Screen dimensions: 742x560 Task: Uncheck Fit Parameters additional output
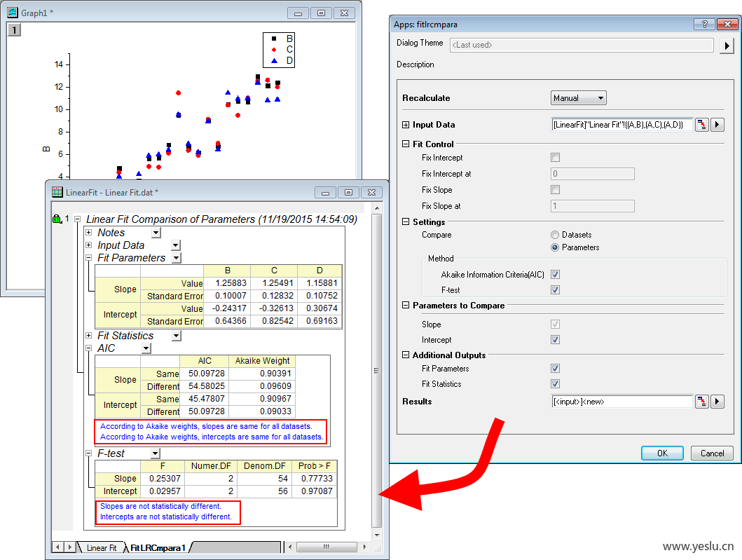(555, 368)
